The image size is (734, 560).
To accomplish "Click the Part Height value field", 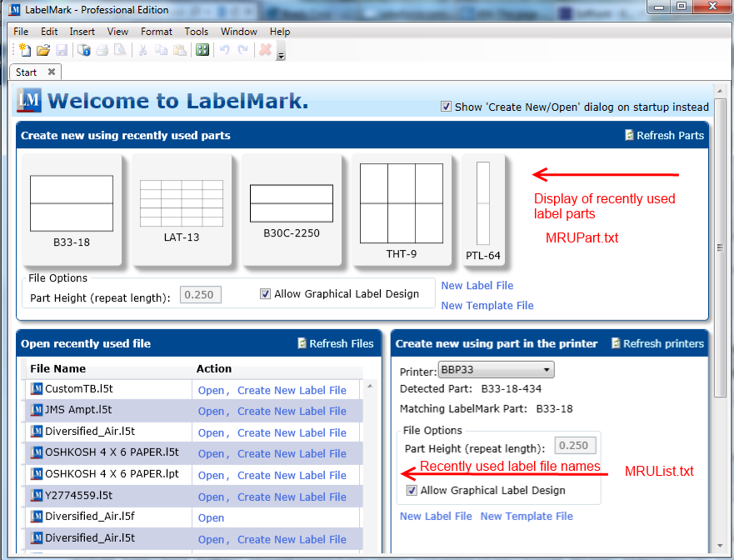I will (200, 293).
